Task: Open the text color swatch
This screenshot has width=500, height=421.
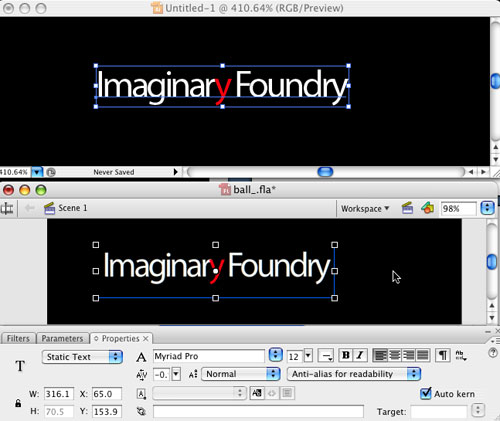Action: [326, 356]
